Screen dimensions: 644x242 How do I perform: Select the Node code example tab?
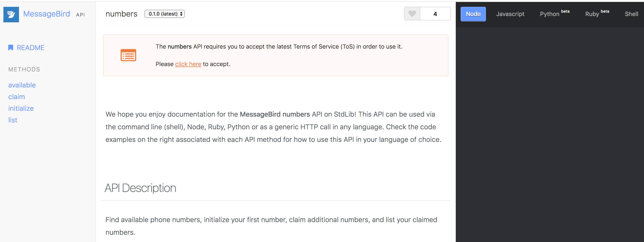(473, 14)
